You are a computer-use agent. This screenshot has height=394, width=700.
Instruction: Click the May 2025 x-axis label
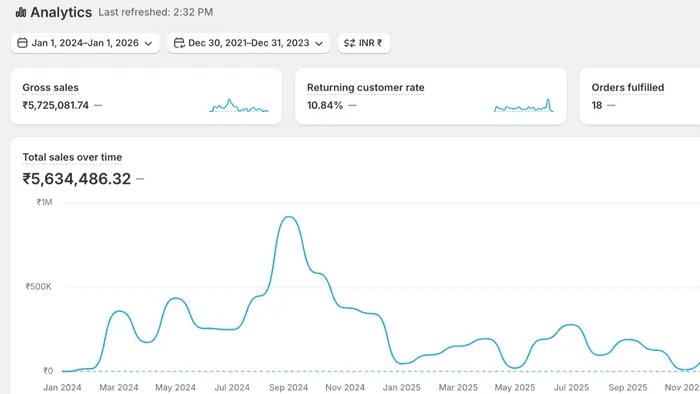point(515,387)
